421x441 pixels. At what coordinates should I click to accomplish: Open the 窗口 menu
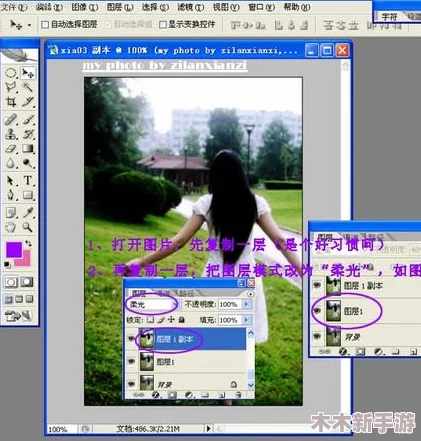coord(262,7)
